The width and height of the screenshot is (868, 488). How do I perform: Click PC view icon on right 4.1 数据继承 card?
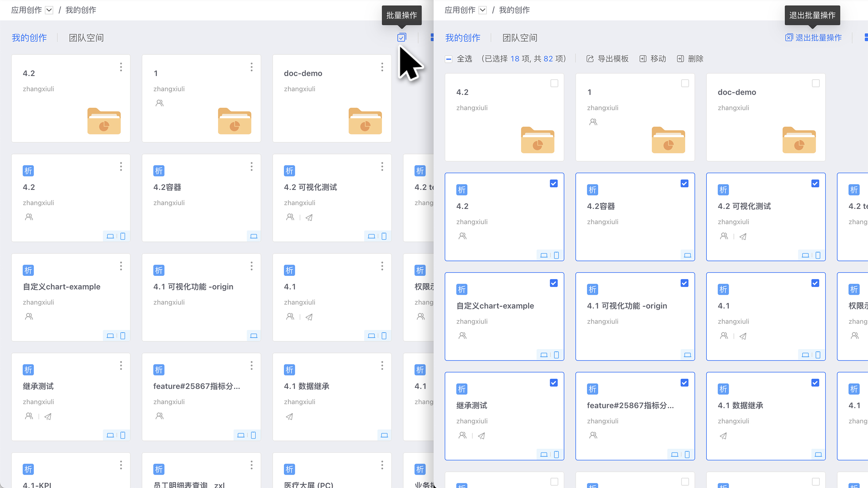[x=818, y=454]
